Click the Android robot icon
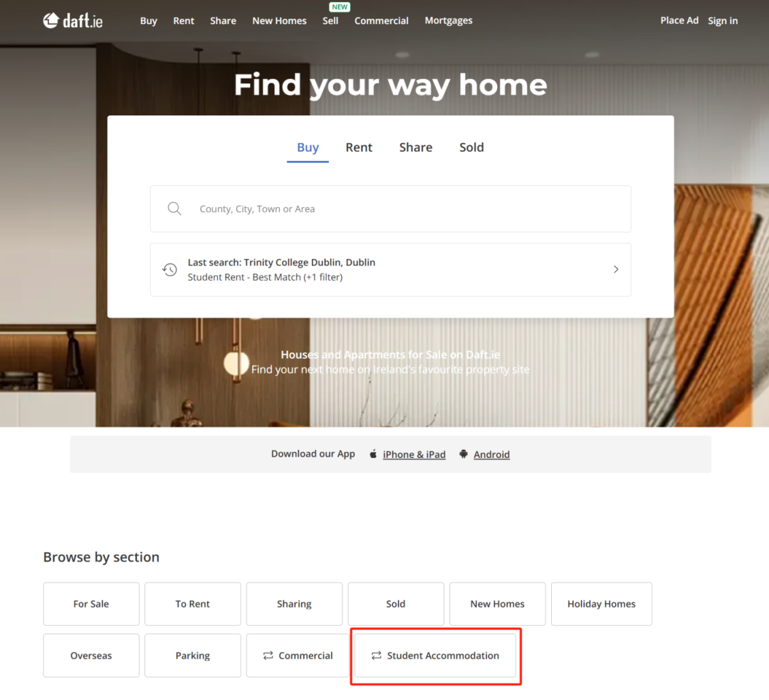 [x=464, y=454]
